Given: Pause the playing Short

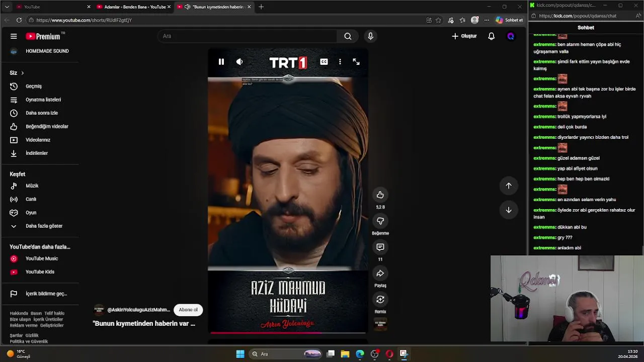Looking at the screenshot, I should point(221,62).
